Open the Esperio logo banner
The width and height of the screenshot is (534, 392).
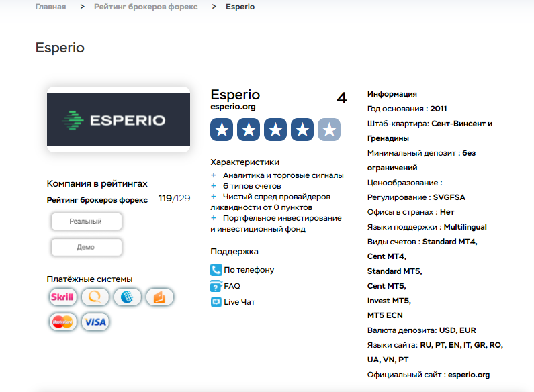(x=118, y=119)
